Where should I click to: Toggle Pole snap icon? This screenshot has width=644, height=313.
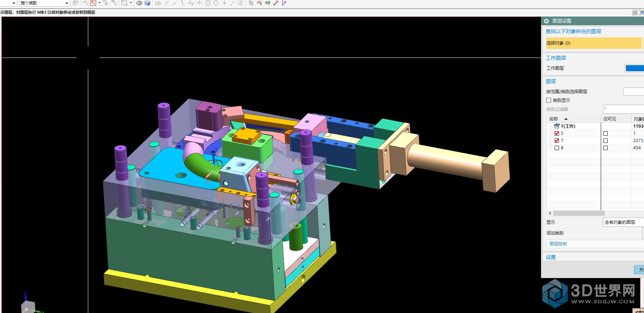[191, 3]
